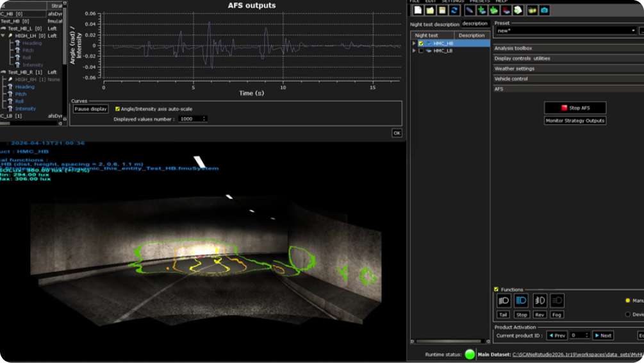Click the Night test list horizontal scrollbar
This screenshot has height=363, width=644.
(x=450, y=341)
